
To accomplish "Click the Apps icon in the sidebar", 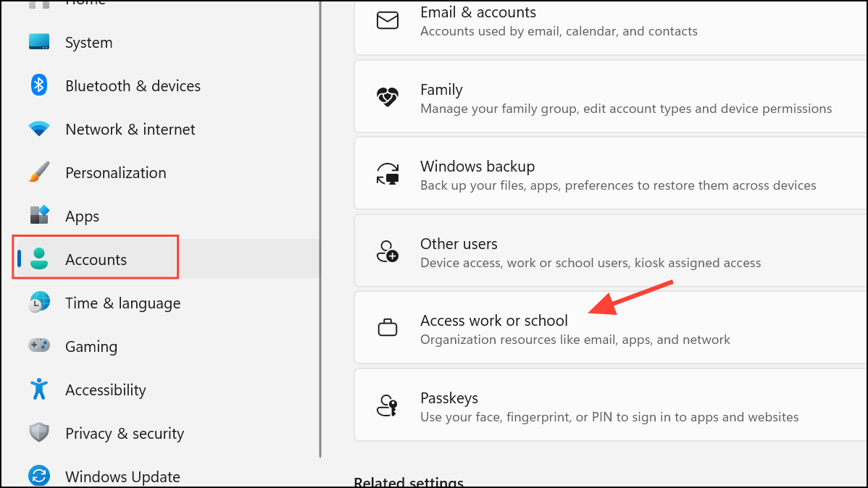I will click(38, 215).
